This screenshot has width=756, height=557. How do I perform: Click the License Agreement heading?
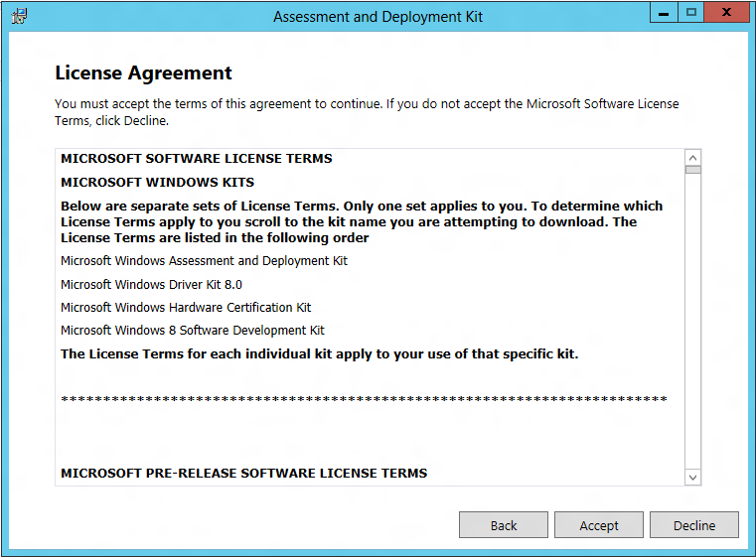143,73
